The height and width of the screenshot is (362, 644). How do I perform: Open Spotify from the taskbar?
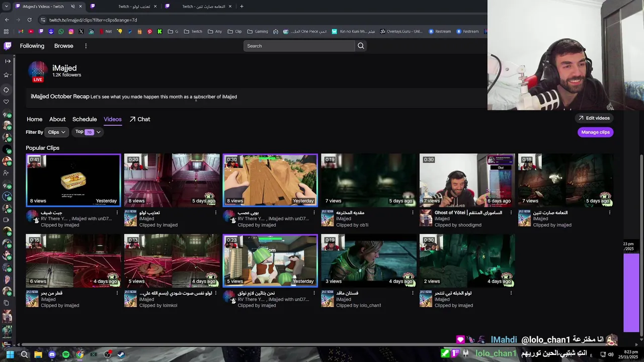tap(66, 354)
